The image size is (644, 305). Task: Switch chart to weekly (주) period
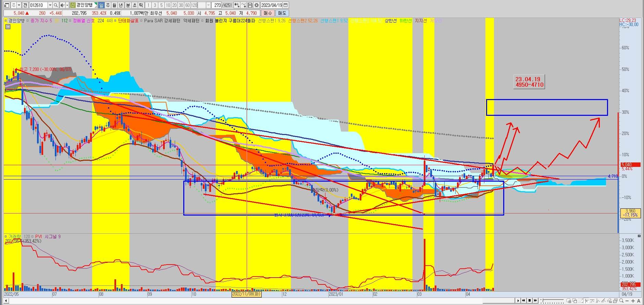click(108, 5)
